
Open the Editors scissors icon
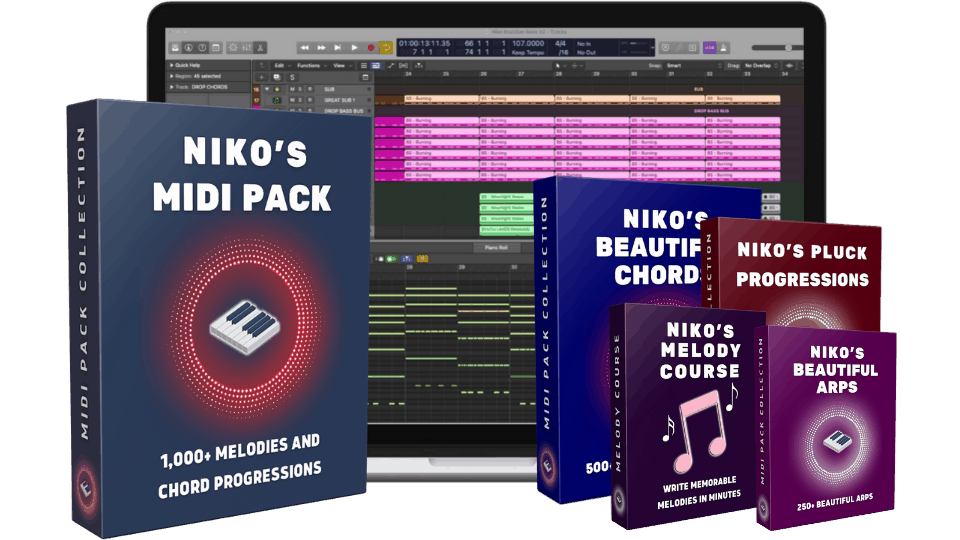pyautogui.click(x=260, y=47)
